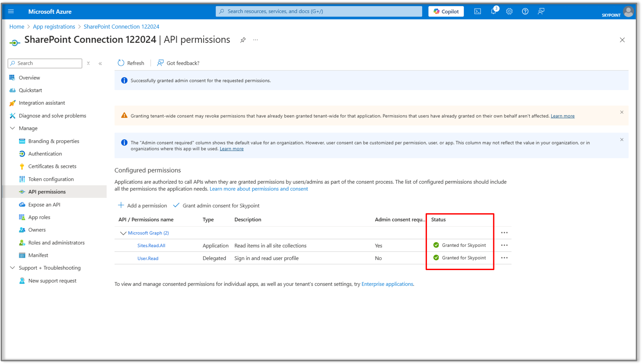Open Copilot from the top bar

446,11
